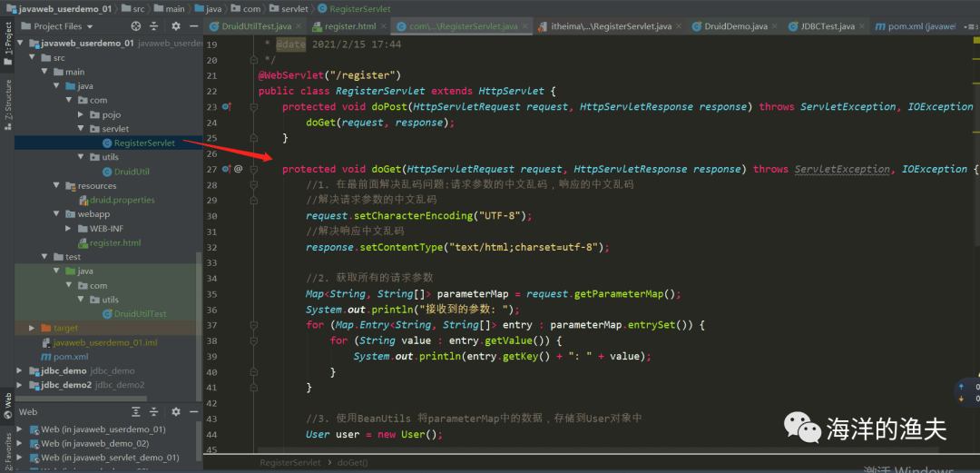Click RegisterServlet in navigation bar

coord(354,9)
